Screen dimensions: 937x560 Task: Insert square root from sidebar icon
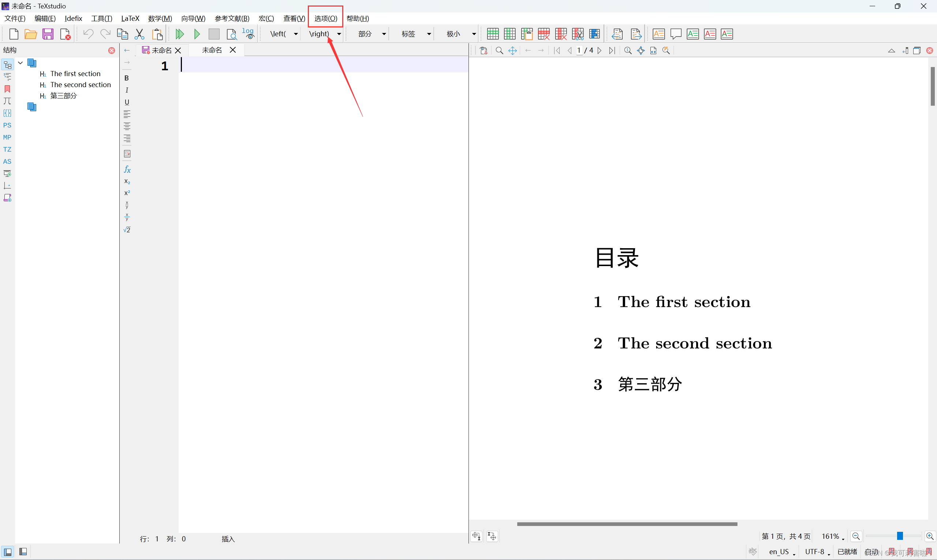coord(127,230)
